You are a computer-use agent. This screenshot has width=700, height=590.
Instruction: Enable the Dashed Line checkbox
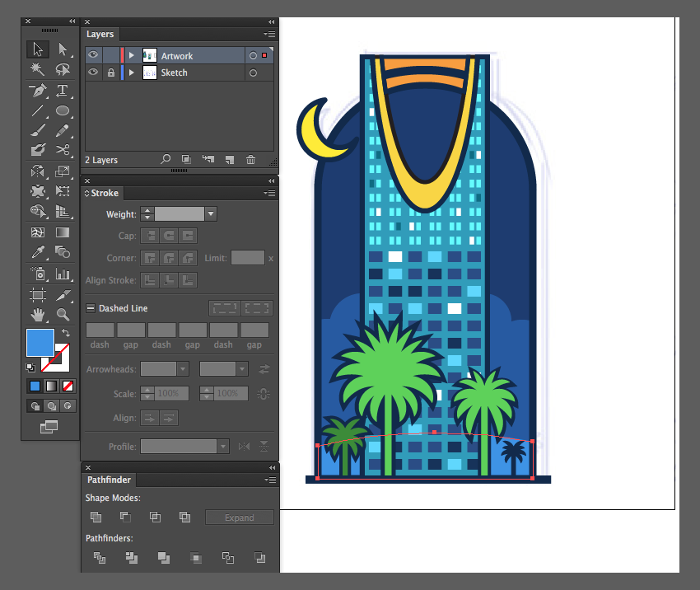(x=91, y=308)
